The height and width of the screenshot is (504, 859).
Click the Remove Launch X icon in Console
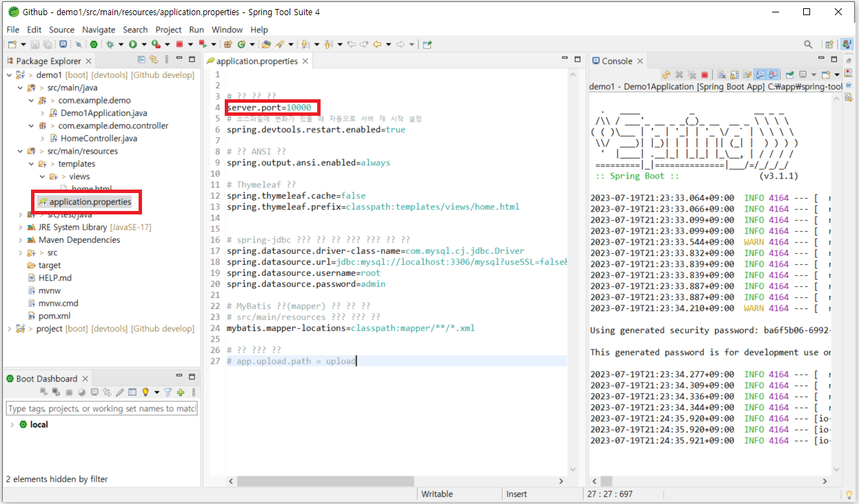click(679, 74)
